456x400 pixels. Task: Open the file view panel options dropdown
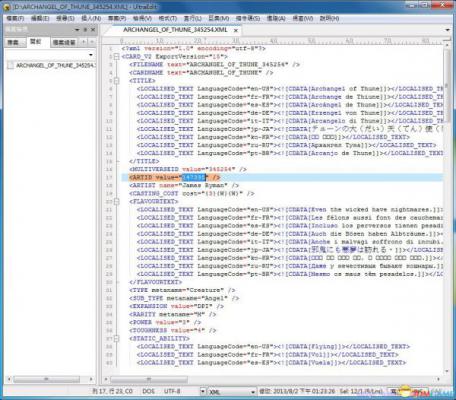click(x=77, y=30)
